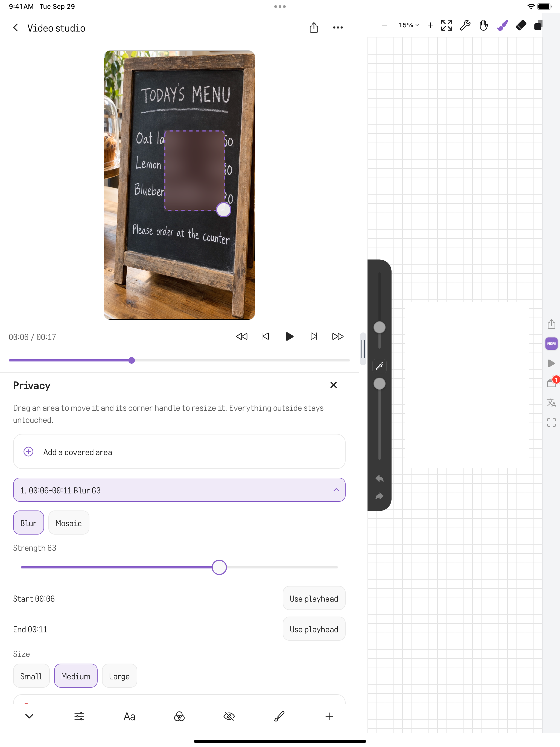The width and height of the screenshot is (560, 747).
Task: Zoom in the canvas with plus
Action: [x=430, y=25]
